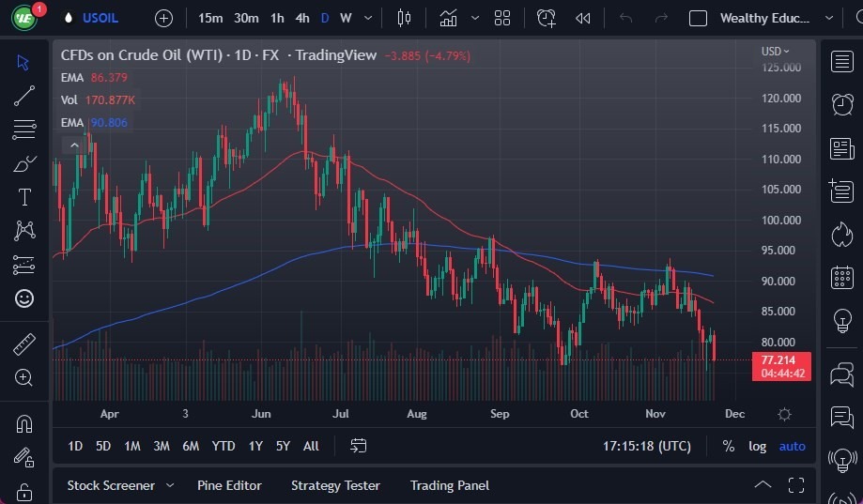
Task: Expand the timeframe interval dropdown arrow
Action: (367, 18)
